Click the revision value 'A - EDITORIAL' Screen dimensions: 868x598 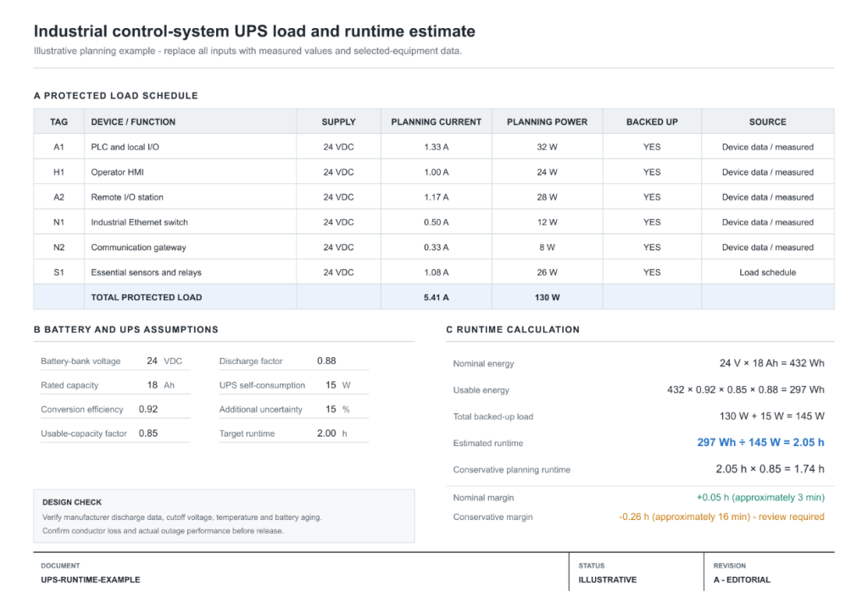tap(742, 579)
